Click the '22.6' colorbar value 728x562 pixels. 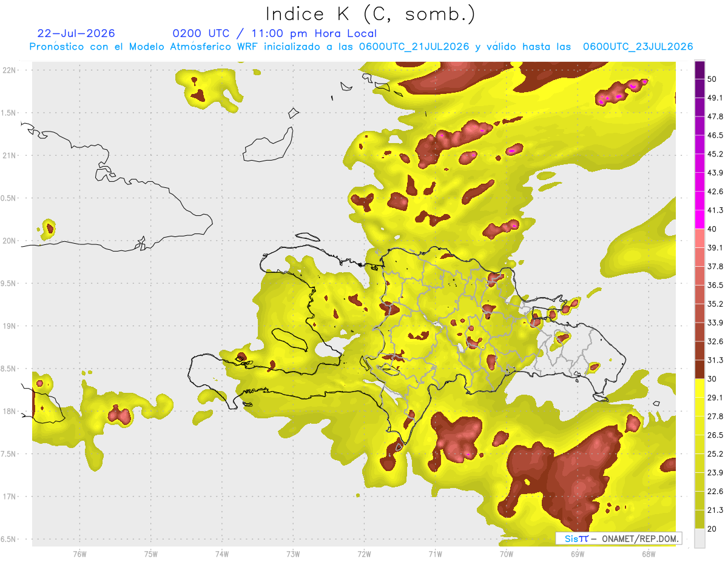(x=715, y=492)
